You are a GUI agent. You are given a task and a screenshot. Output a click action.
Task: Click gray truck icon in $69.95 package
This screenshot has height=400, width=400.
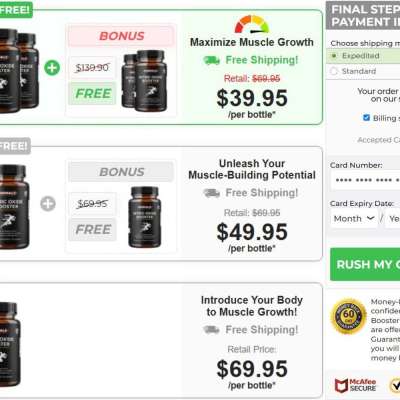point(212,330)
